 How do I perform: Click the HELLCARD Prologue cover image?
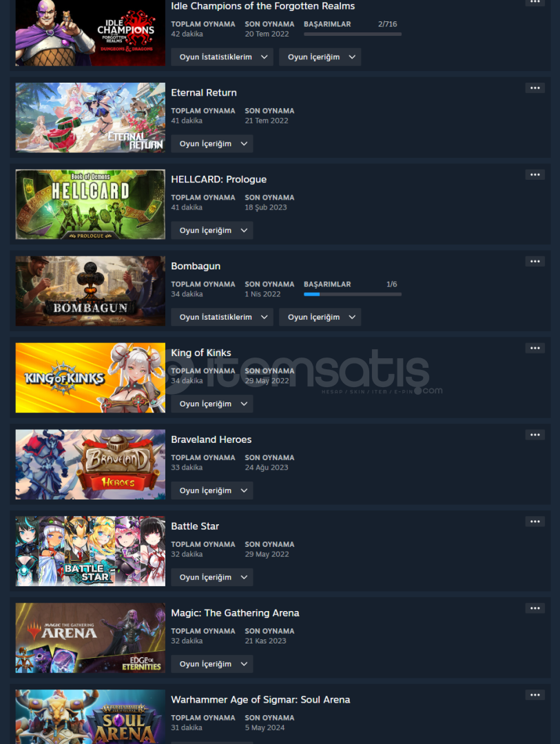coord(90,204)
